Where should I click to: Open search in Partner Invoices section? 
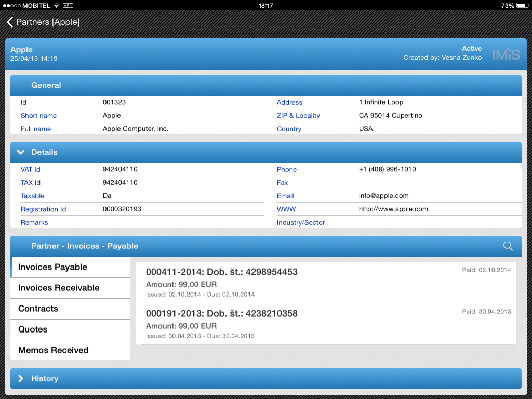pos(508,246)
